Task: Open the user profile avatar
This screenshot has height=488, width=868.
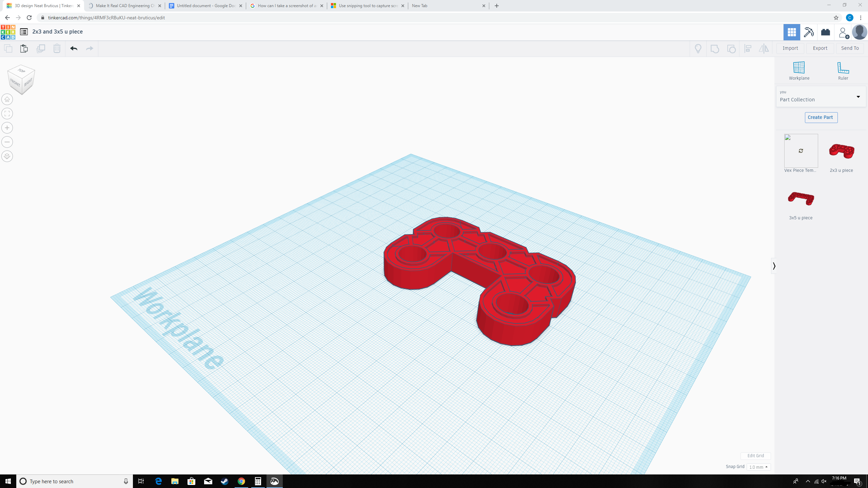Action: (860, 32)
